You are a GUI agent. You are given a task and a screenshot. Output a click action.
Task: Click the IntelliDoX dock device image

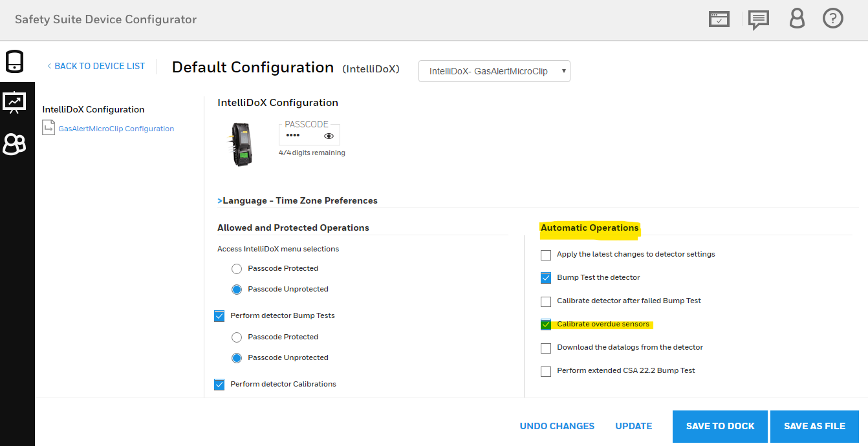(241, 145)
